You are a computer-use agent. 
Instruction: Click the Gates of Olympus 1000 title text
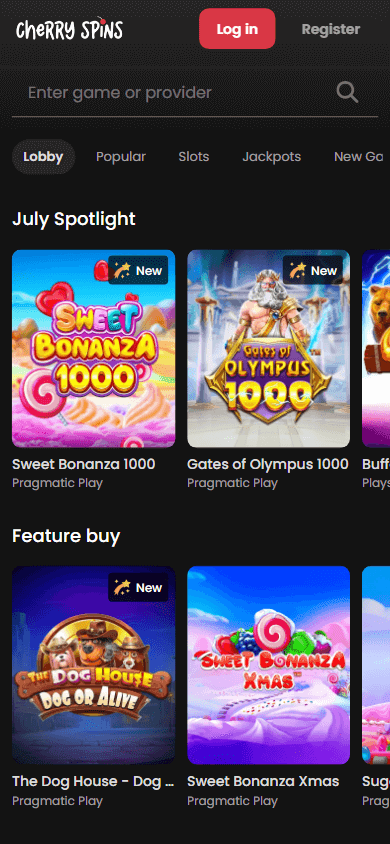(x=268, y=464)
